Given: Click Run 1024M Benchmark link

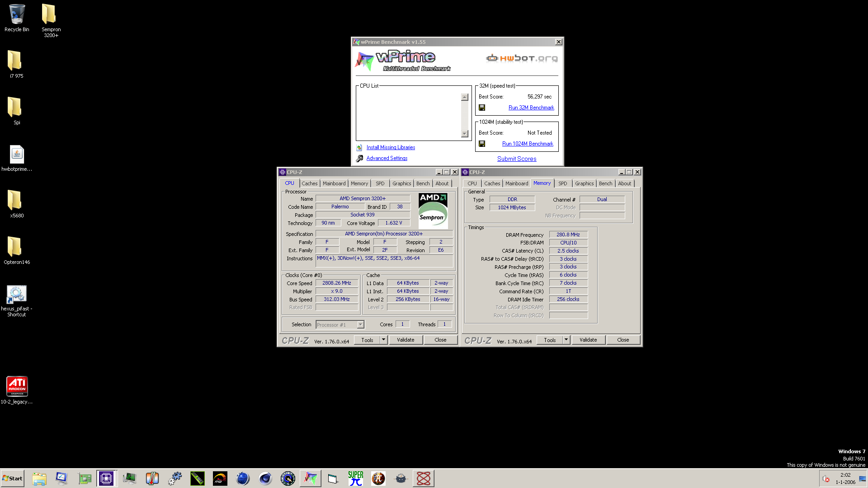Looking at the screenshot, I should (528, 144).
